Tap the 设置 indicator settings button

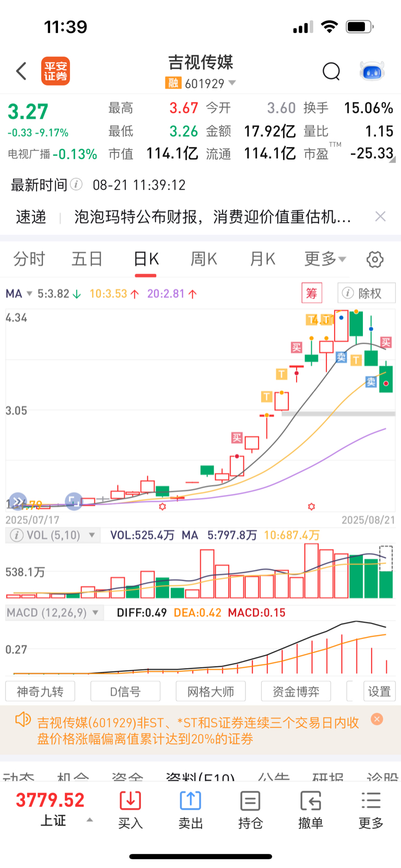380,692
